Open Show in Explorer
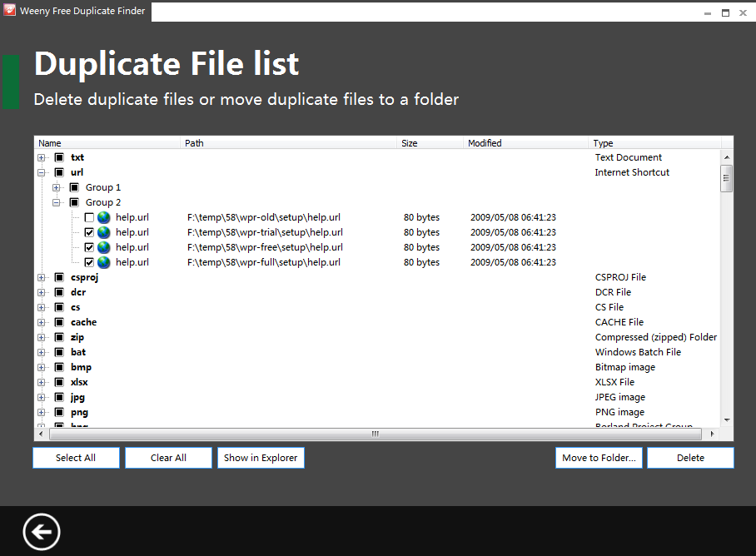756x556 pixels. pyautogui.click(x=261, y=458)
